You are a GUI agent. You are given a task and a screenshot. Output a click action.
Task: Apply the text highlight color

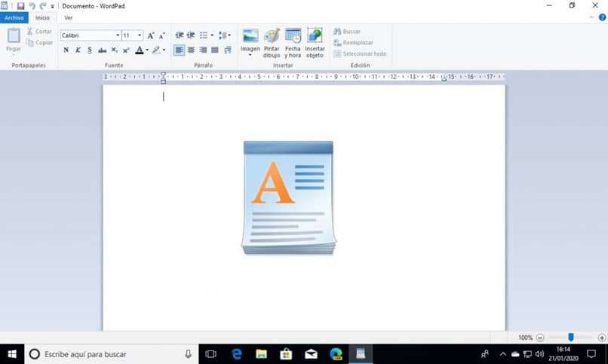156,50
